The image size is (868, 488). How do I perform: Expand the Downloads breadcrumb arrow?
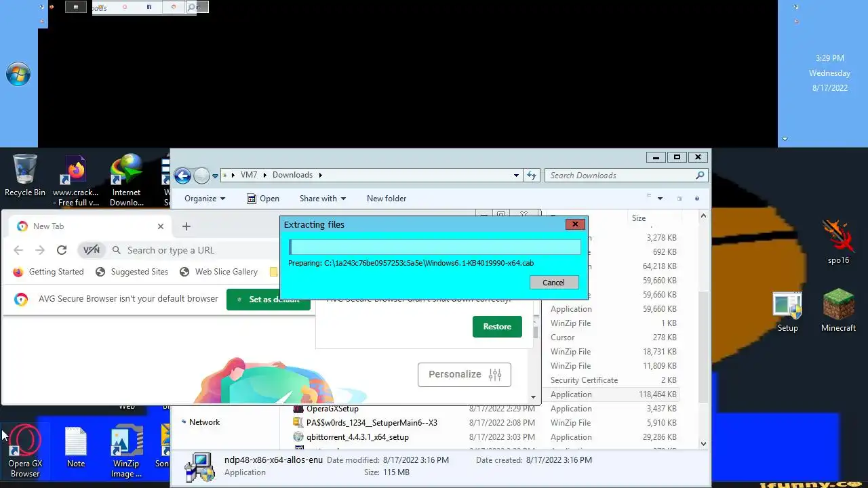click(320, 175)
